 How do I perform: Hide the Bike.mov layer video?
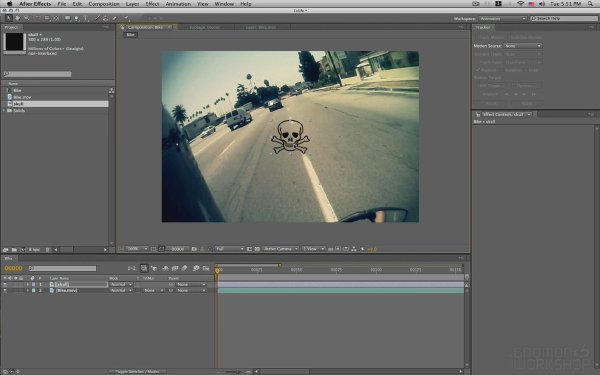(5, 290)
